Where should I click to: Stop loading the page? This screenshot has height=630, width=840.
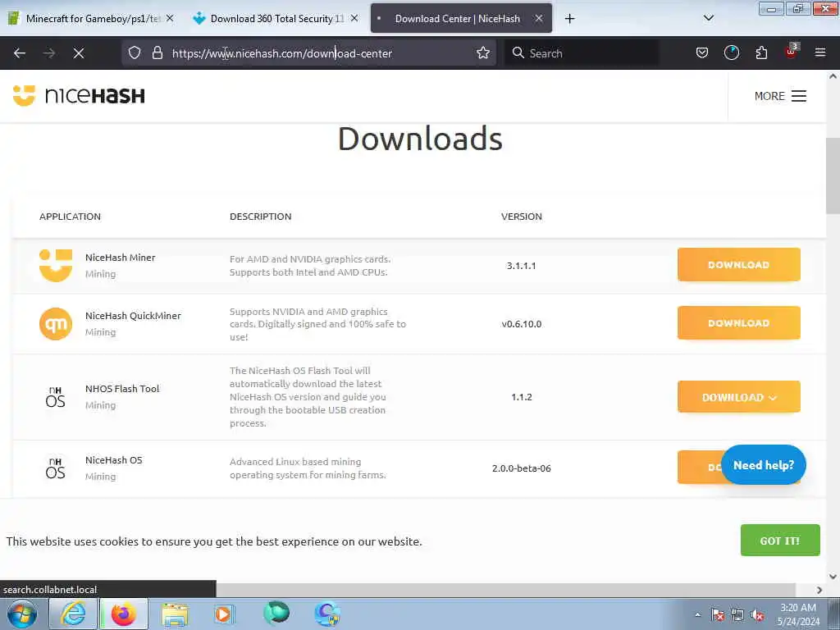[79, 53]
